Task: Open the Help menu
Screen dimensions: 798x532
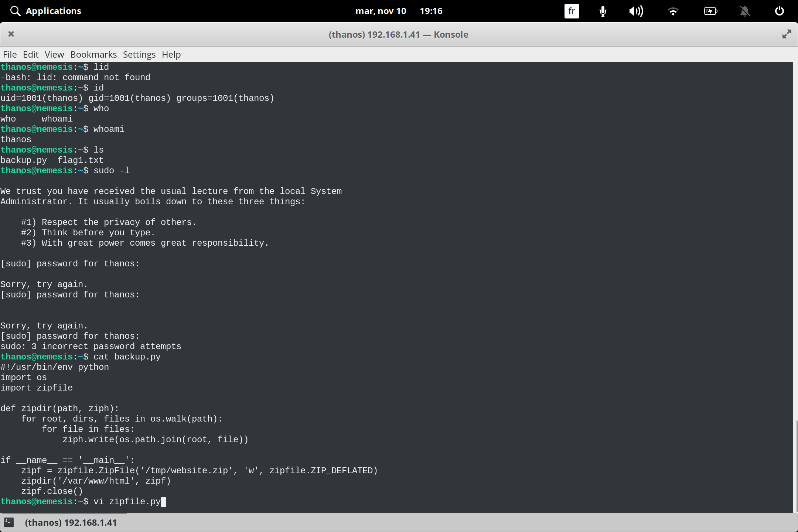Action: (171, 54)
